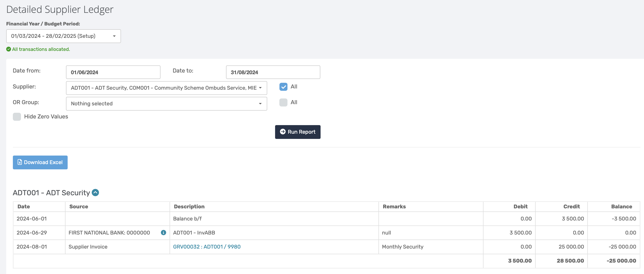The height and width of the screenshot is (274, 644).
Task: Click green check icon near All transactions allocated
Action: click(x=9, y=49)
